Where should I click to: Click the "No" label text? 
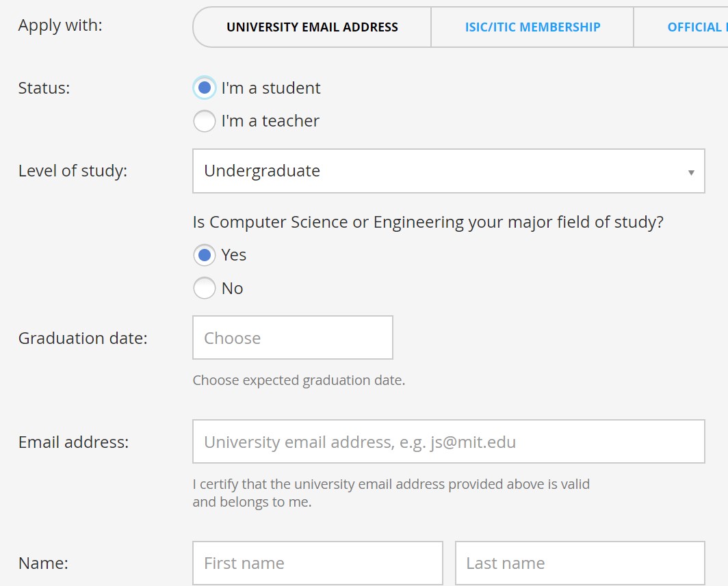[x=233, y=289]
